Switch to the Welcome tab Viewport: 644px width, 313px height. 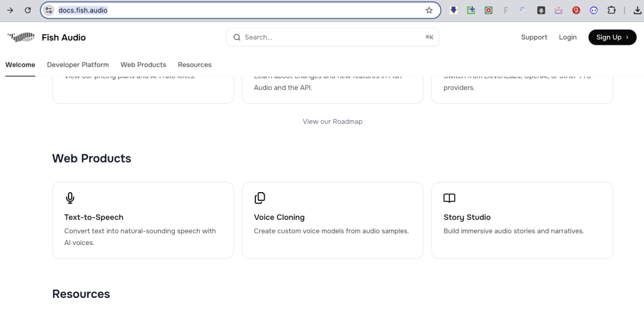(x=20, y=65)
